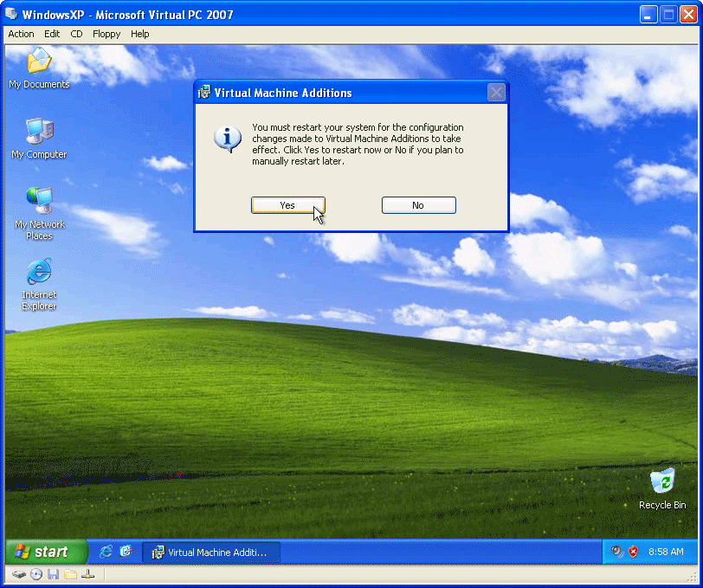Click the network adapter status bar icon
The width and height of the screenshot is (703, 588).
pos(87,574)
